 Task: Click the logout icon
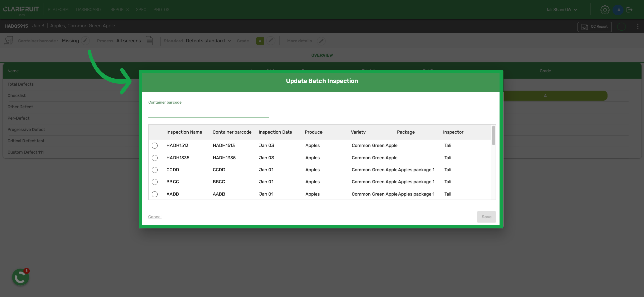[x=630, y=10]
